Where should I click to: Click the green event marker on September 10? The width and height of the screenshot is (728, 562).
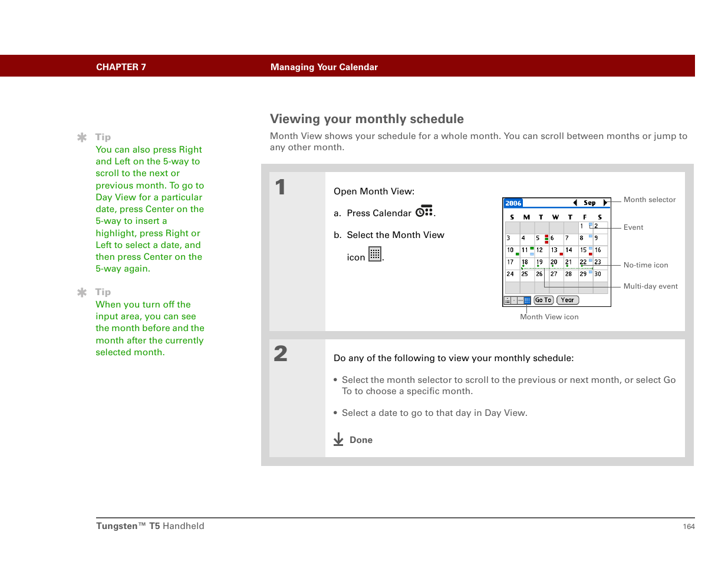pyautogui.click(x=518, y=254)
